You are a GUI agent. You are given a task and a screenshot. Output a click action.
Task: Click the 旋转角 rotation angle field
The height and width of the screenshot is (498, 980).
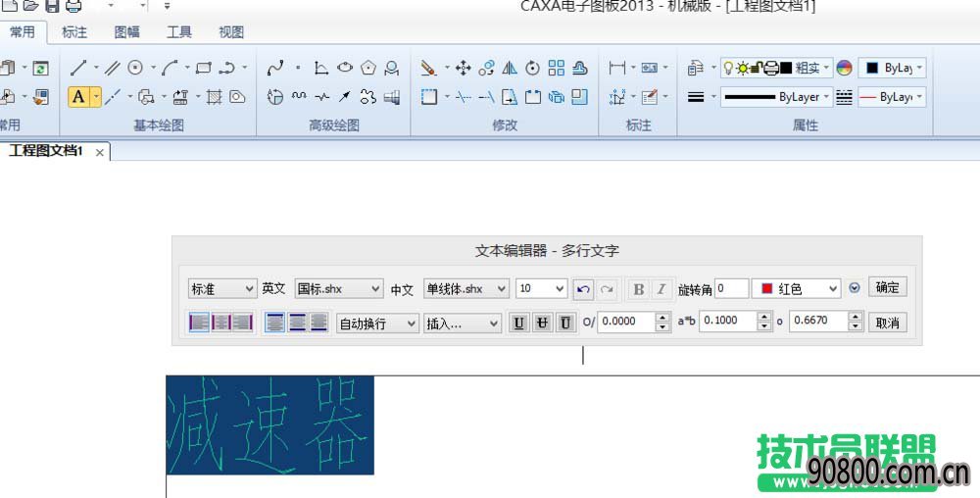[x=732, y=288]
